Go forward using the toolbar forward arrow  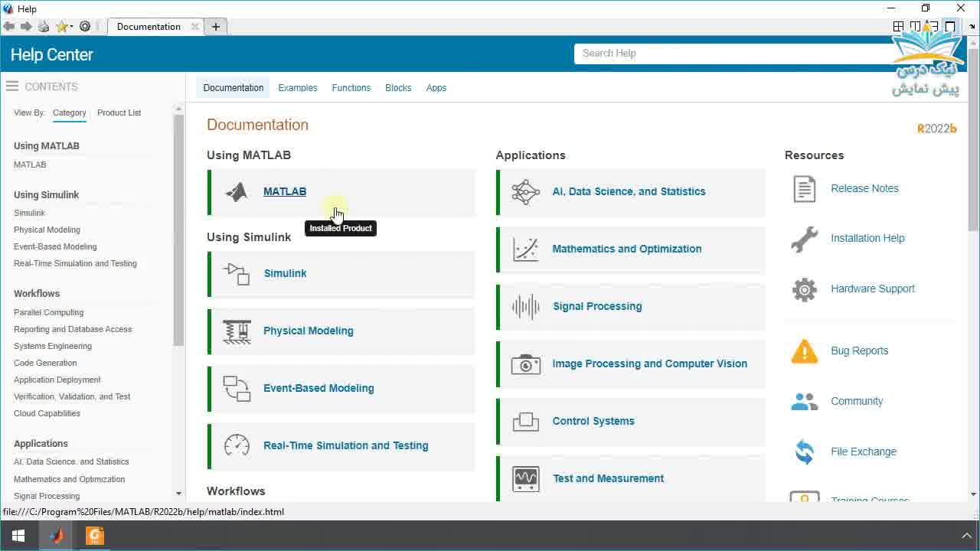[x=26, y=26]
